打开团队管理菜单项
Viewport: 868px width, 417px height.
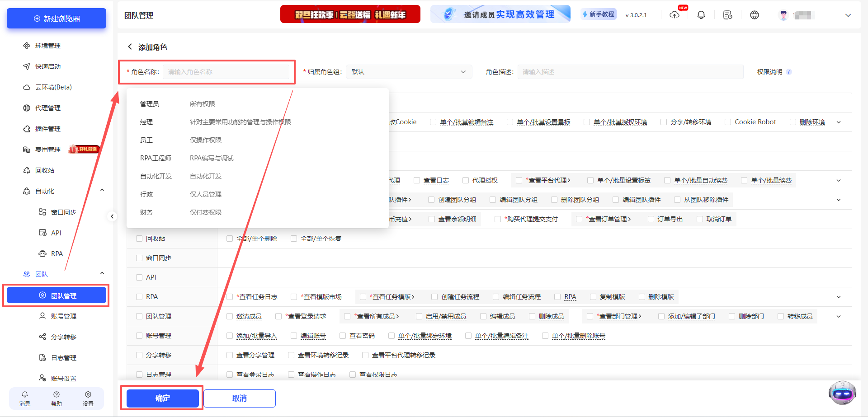57,295
